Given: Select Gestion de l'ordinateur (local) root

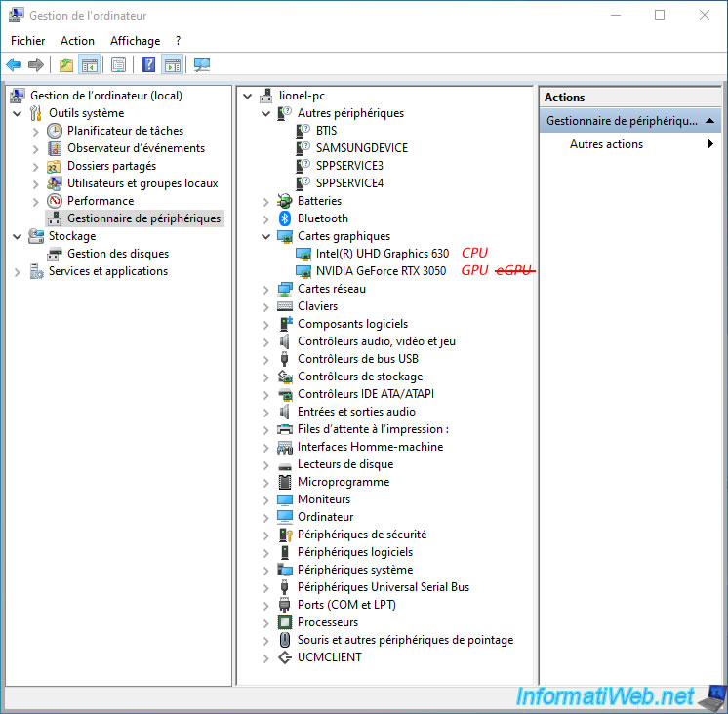Looking at the screenshot, I should pos(106,96).
